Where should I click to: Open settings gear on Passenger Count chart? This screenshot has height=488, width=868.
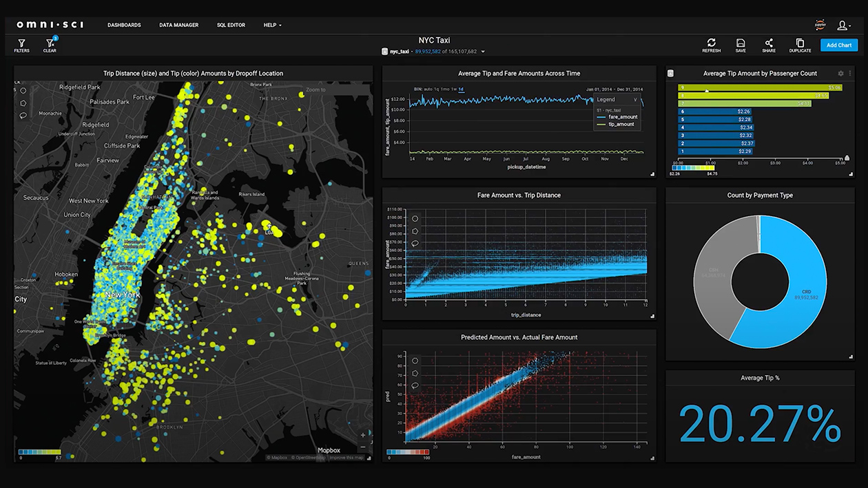click(840, 74)
